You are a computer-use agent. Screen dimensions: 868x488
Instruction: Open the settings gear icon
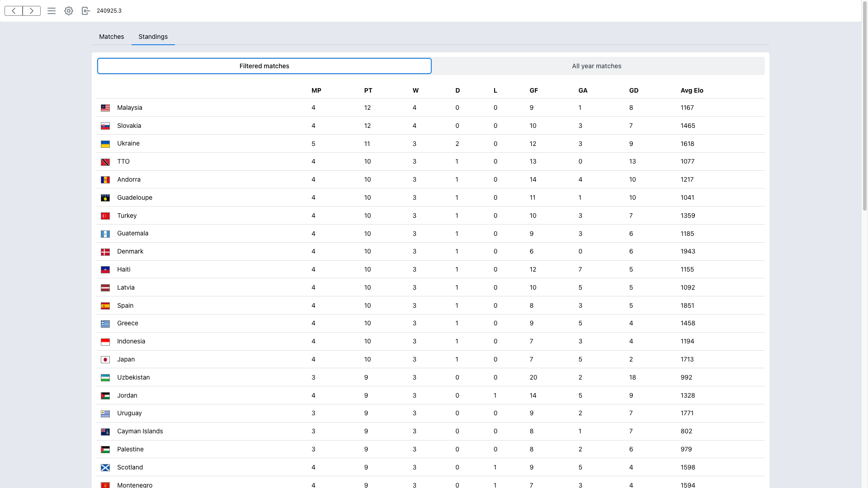(69, 11)
